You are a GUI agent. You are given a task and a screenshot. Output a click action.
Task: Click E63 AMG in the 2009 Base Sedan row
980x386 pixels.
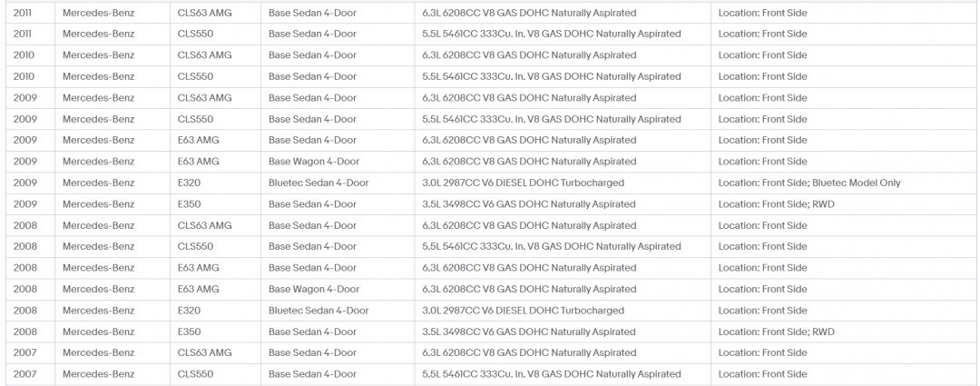tap(198, 140)
